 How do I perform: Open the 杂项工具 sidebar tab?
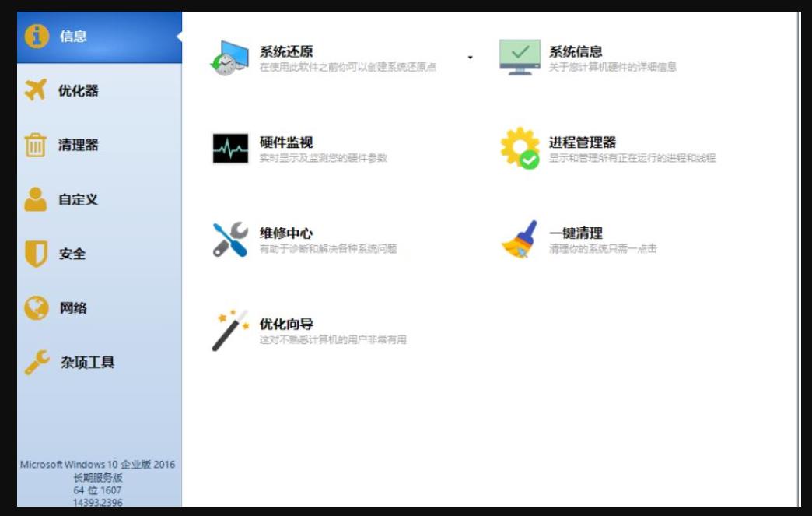pos(87,363)
